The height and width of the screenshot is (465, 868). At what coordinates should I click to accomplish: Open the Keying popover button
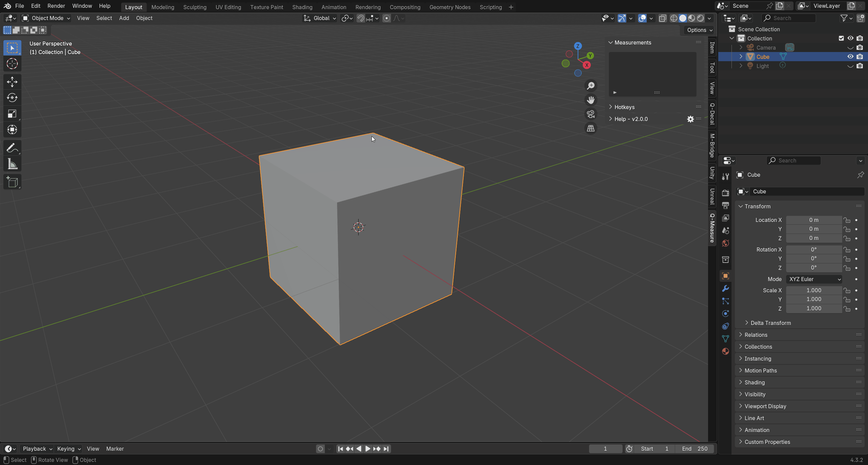coord(69,449)
